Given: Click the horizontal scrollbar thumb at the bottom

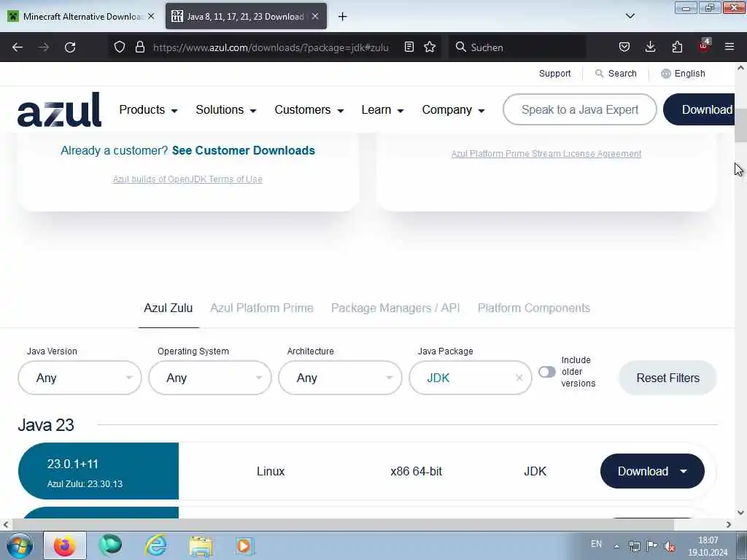Looking at the screenshot, I should [x=343, y=524].
